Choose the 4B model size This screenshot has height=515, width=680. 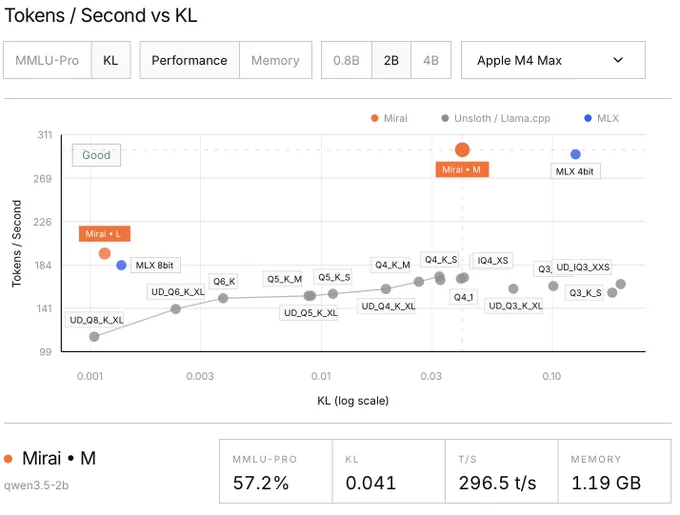[431, 60]
